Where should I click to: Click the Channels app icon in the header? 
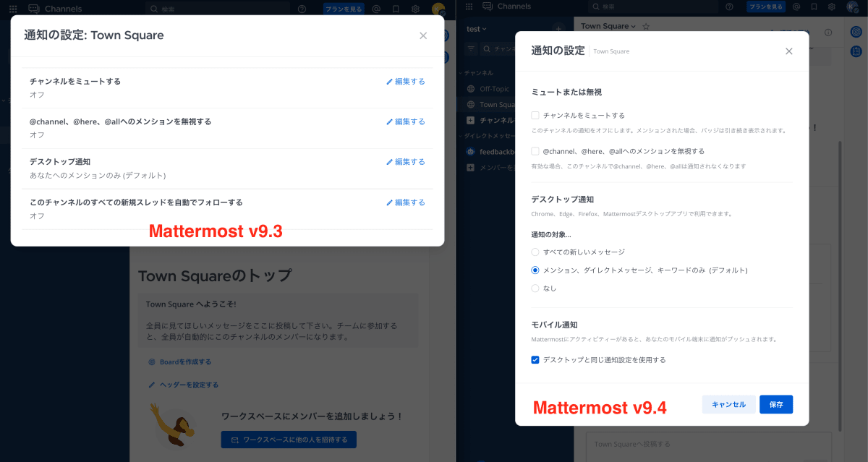point(490,7)
